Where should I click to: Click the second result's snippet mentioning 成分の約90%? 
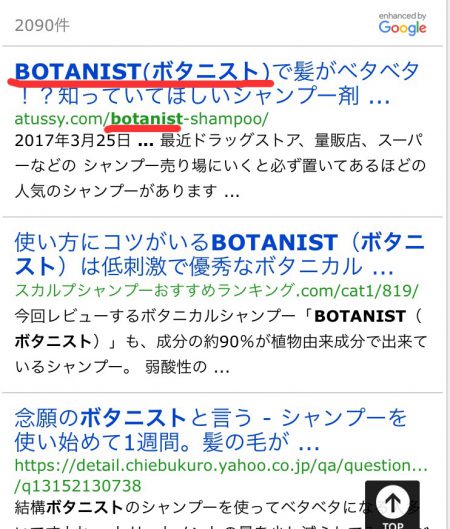point(221,341)
